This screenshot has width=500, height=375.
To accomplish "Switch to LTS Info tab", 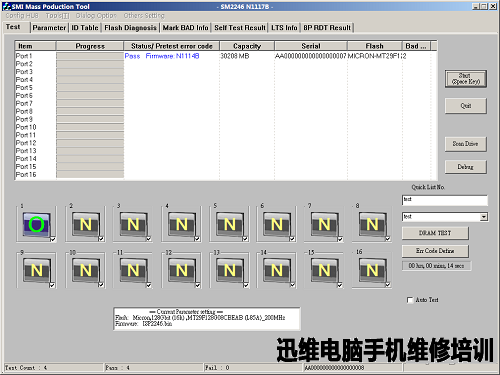I will click(x=284, y=28).
